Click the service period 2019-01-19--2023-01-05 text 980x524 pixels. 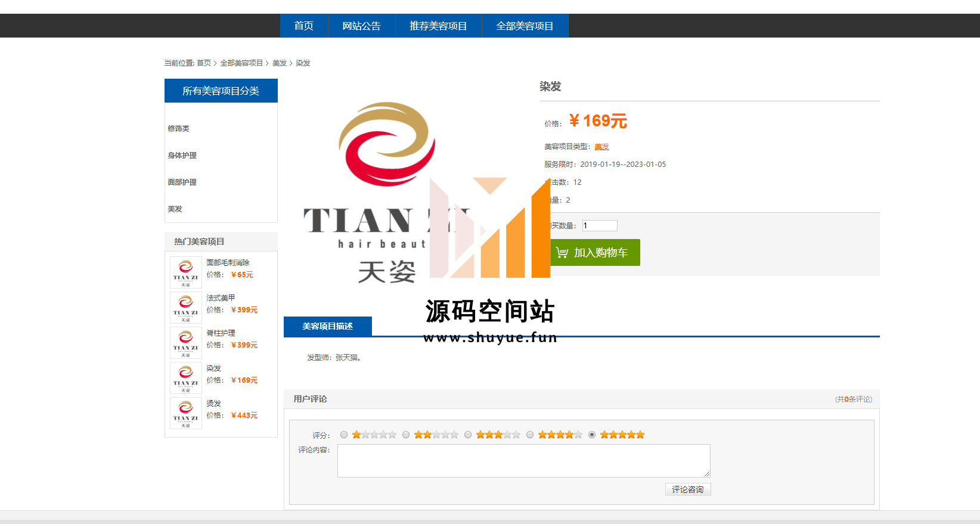[x=623, y=165]
